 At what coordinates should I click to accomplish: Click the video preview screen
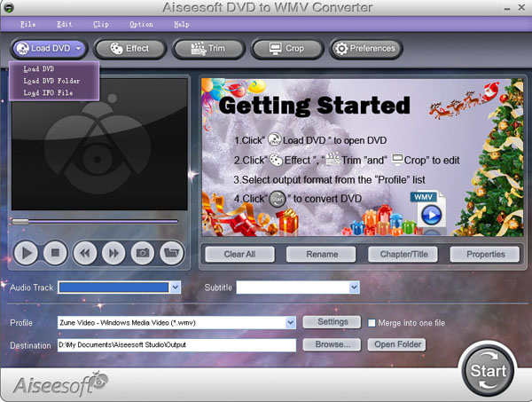pos(99,145)
